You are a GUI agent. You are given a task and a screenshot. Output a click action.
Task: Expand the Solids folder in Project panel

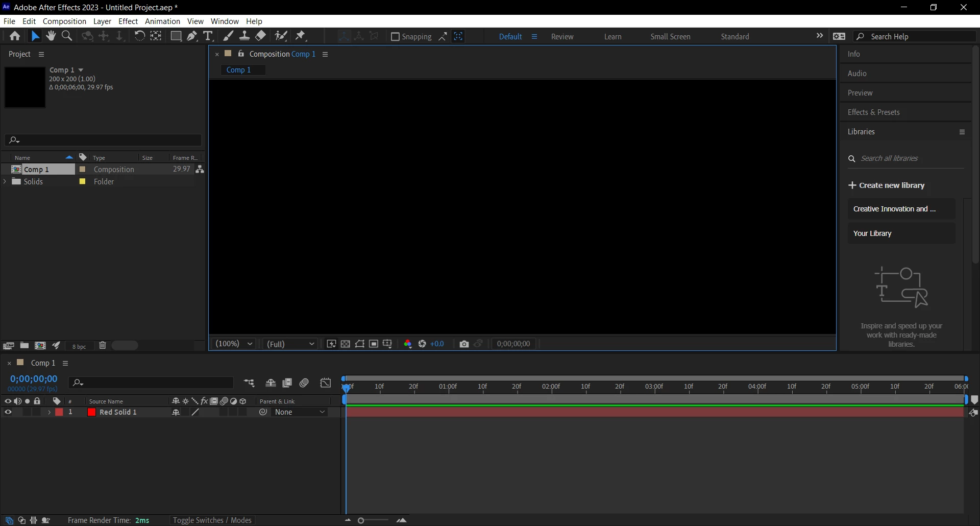[x=5, y=182]
